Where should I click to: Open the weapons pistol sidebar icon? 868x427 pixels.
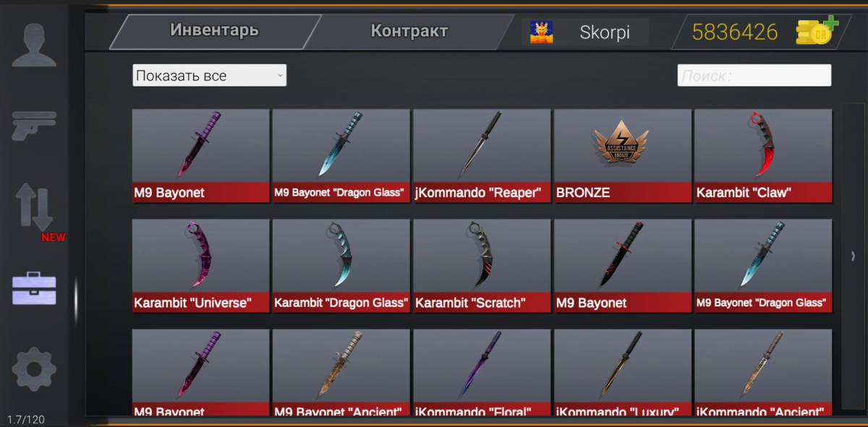pos(34,124)
